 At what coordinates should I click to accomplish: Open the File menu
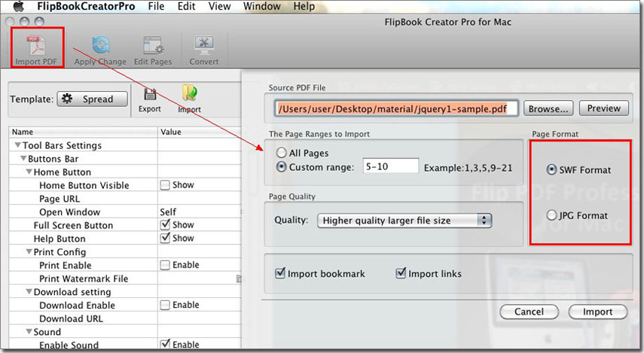[x=156, y=6]
